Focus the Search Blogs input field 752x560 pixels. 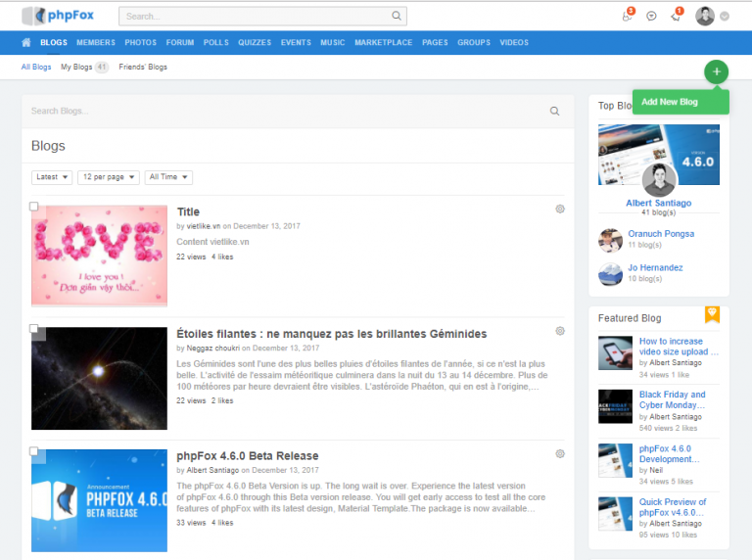click(288, 112)
